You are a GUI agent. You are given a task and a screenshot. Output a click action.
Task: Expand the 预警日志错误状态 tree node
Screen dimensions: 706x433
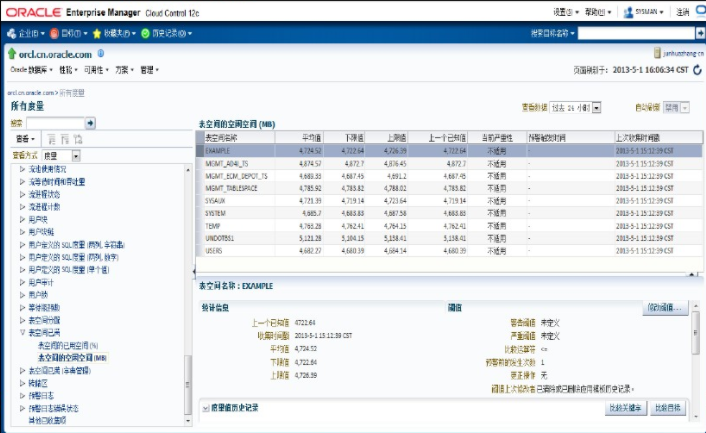point(22,408)
